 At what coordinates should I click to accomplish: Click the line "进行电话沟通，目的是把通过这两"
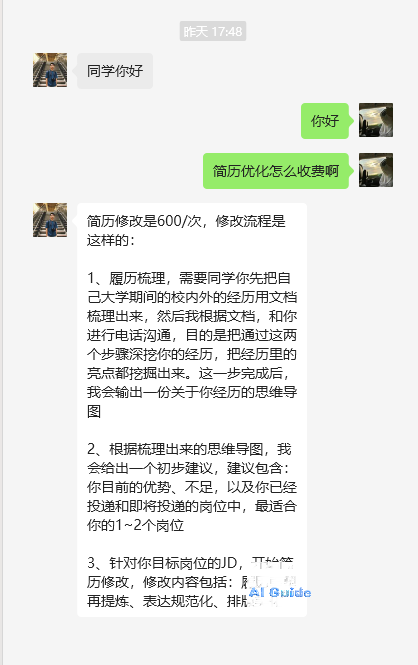192,335
